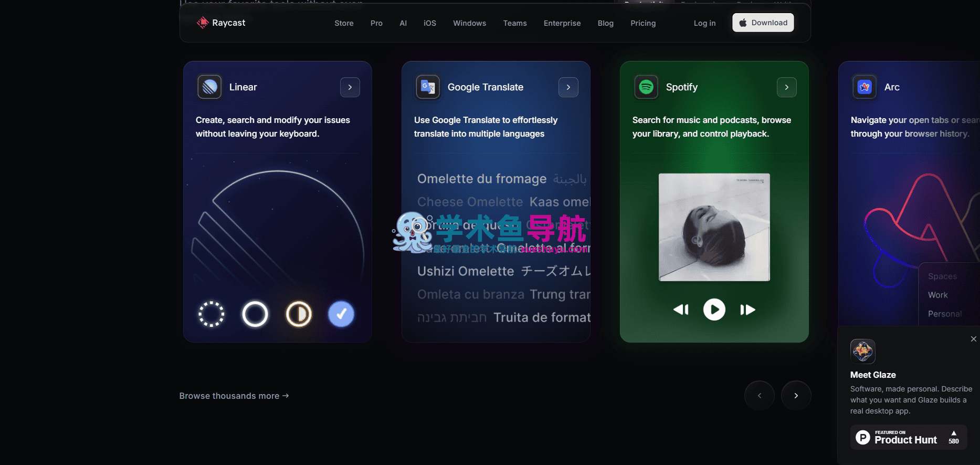Click the Linear card description text
The image size is (980, 465).
click(x=273, y=127)
